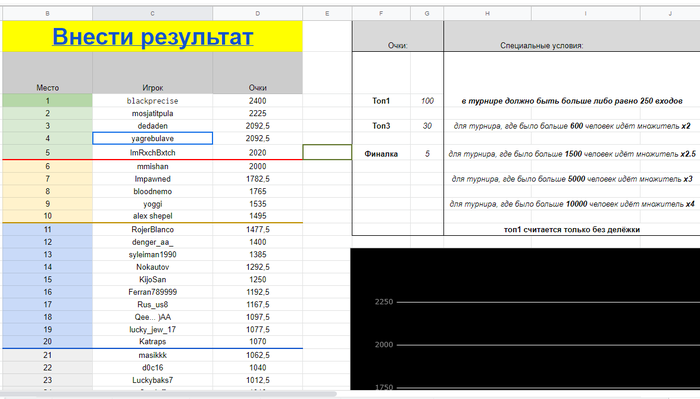Click place number 1 cell
Image resolution: width=700 pixels, height=399 pixels.
point(47,101)
